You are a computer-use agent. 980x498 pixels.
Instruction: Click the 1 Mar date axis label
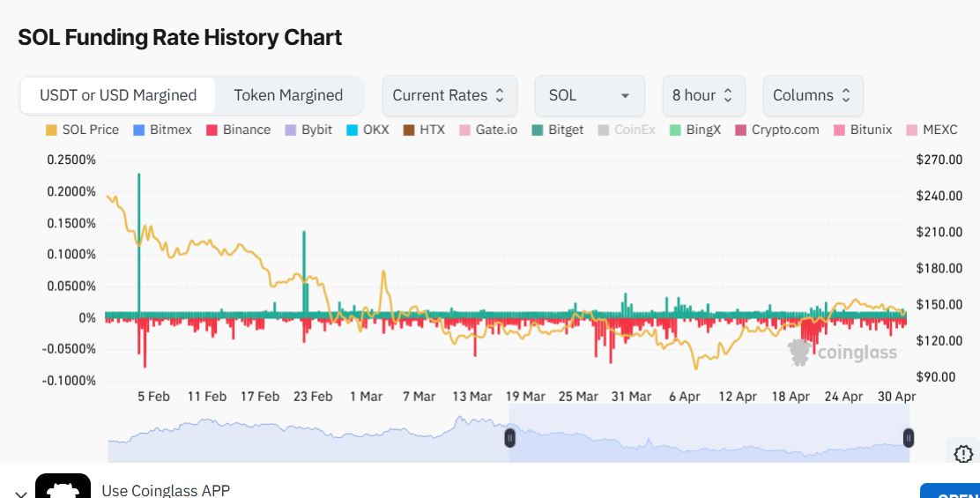point(367,396)
